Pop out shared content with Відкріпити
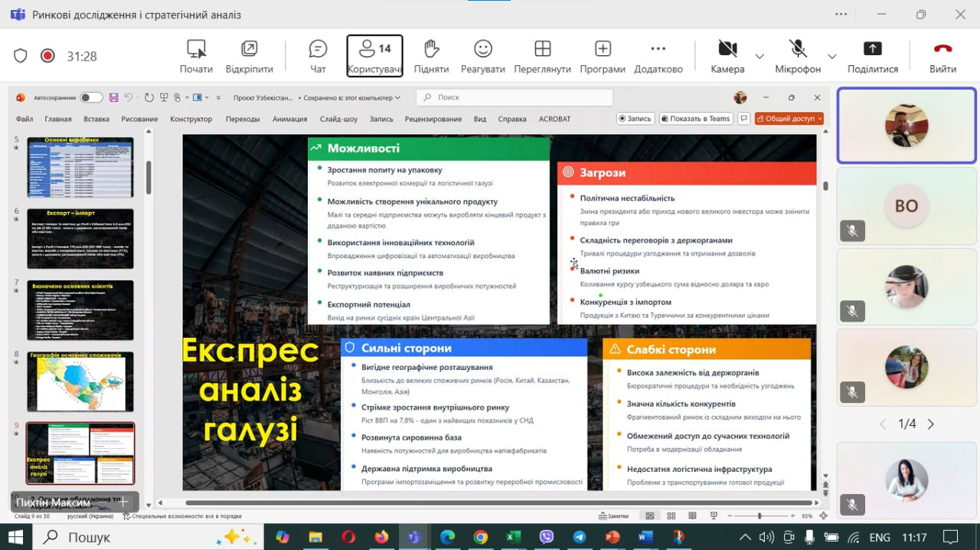 click(249, 50)
